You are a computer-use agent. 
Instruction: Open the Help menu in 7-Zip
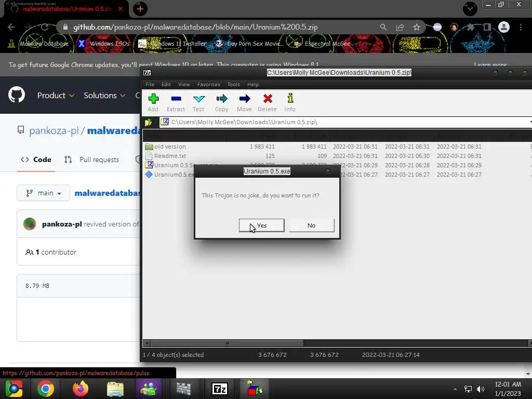[253, 85]
